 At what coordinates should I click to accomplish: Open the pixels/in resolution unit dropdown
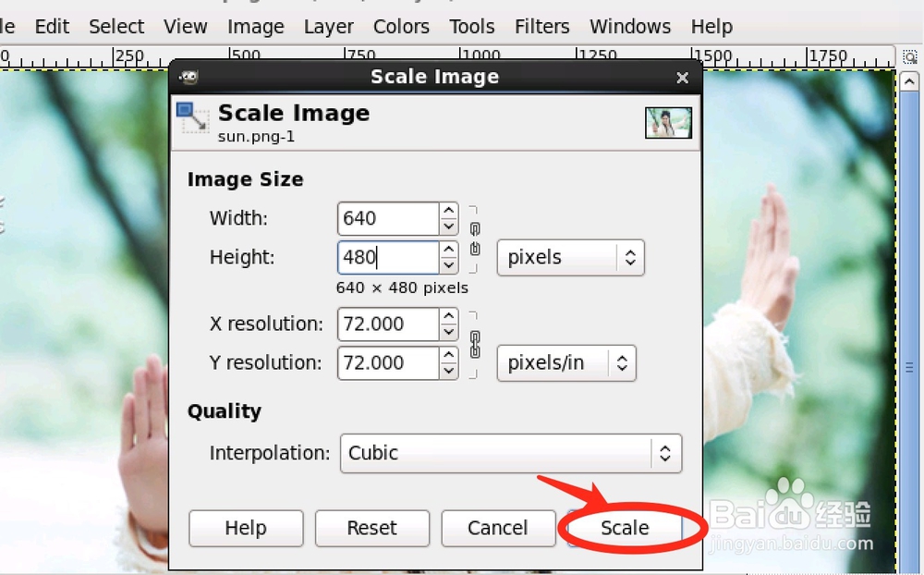566,363
